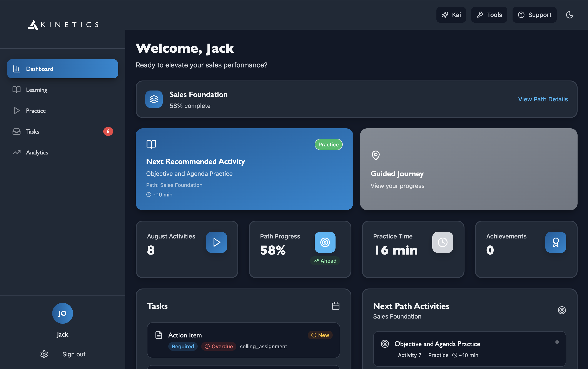The width and height of the screenshot is (588, 369).
Task: Open Analytics in the sidebar
Action: [62, 152]
